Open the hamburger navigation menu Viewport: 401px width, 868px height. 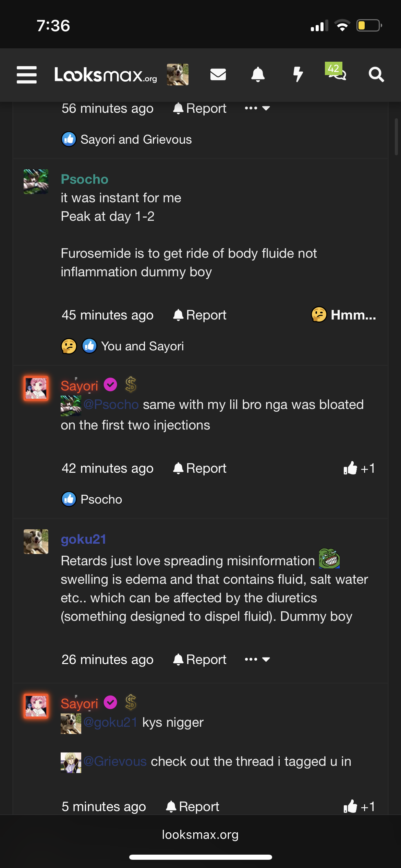coord(27,75)
